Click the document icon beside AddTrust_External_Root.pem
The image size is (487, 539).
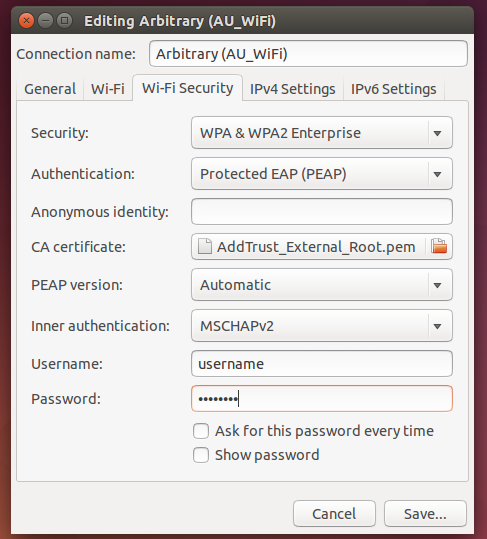coord(204,246)
